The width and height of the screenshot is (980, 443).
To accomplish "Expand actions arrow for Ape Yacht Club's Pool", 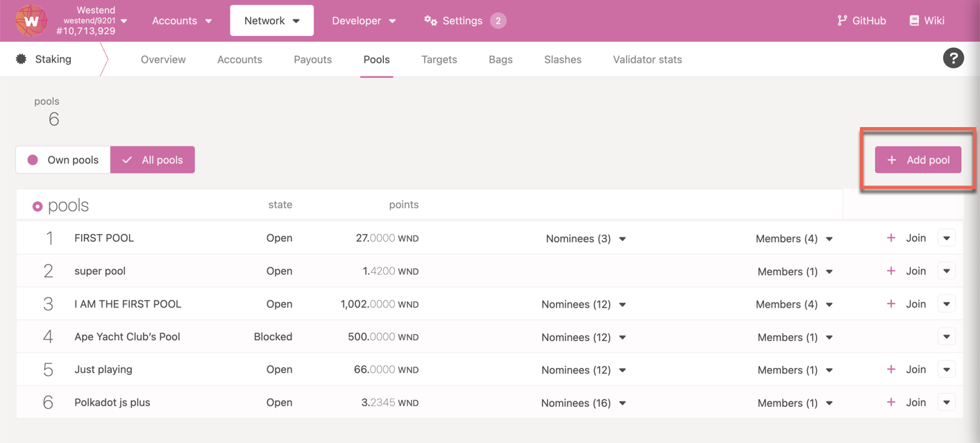I will click(946, 336).
